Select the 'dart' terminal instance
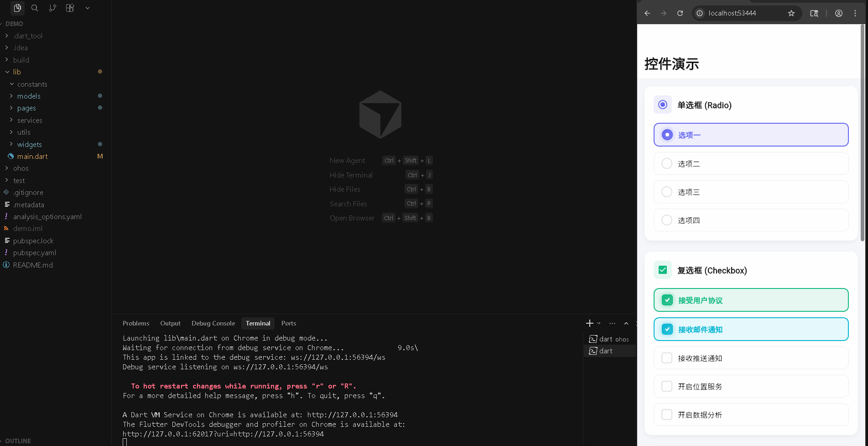Viewport: 868px width, 446px height. pos(609,351)
